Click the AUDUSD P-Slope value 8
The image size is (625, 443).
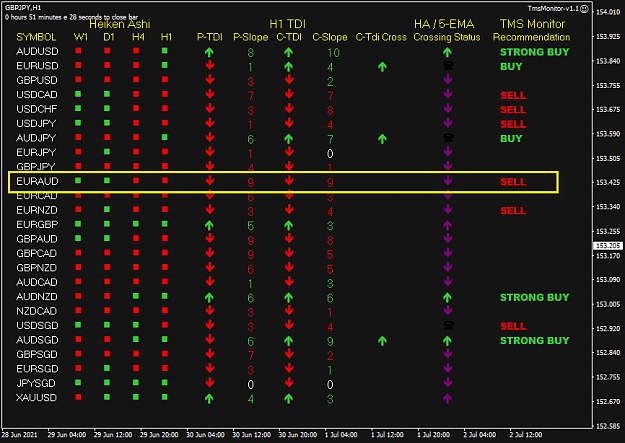(x=250, y=53)
